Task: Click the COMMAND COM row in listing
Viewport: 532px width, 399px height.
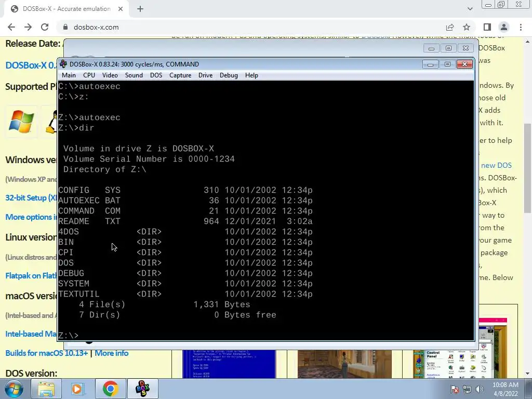Action: tap(185, 211)
